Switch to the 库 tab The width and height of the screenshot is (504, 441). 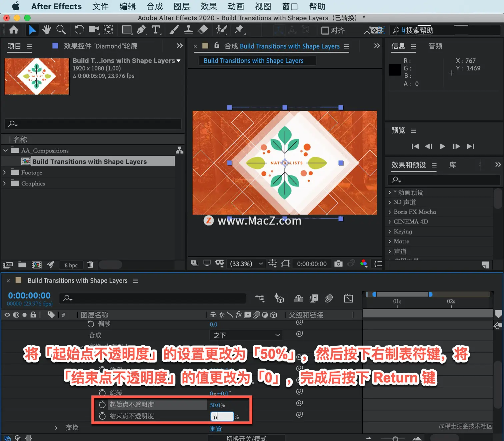click(x=452, y=165)
